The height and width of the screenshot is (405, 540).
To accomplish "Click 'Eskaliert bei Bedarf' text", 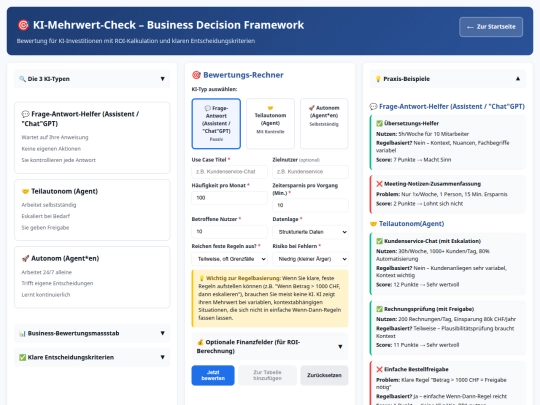I will [x=45, y=216].
